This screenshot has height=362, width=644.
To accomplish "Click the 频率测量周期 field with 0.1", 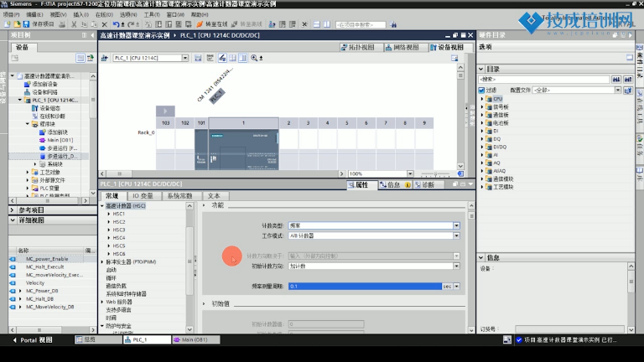I will point(365,286).
